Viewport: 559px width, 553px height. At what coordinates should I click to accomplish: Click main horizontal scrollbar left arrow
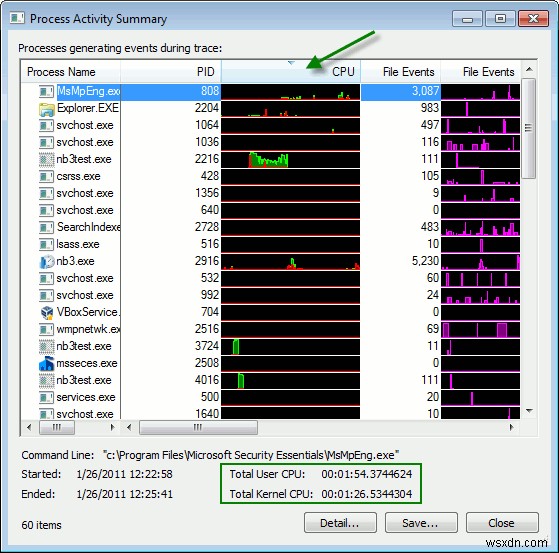coord(129,427)
